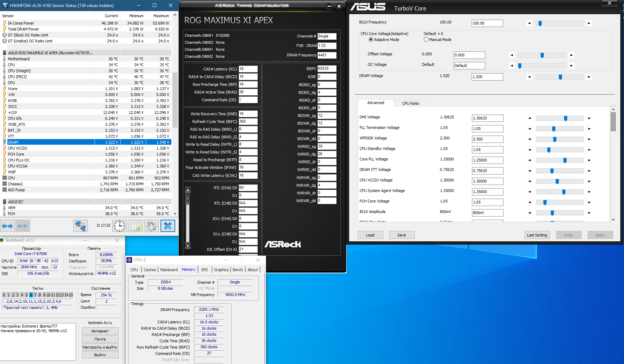Decrease BCLK Frequency with left arrow in TurboV
This screenshot has width=624, height=364.
coord(529,23)
